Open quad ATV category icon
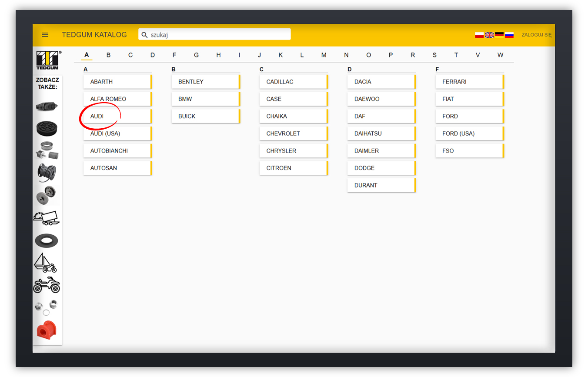Image resolution: width=588 pixels, height=377 pixels. [x=47, y=285]
